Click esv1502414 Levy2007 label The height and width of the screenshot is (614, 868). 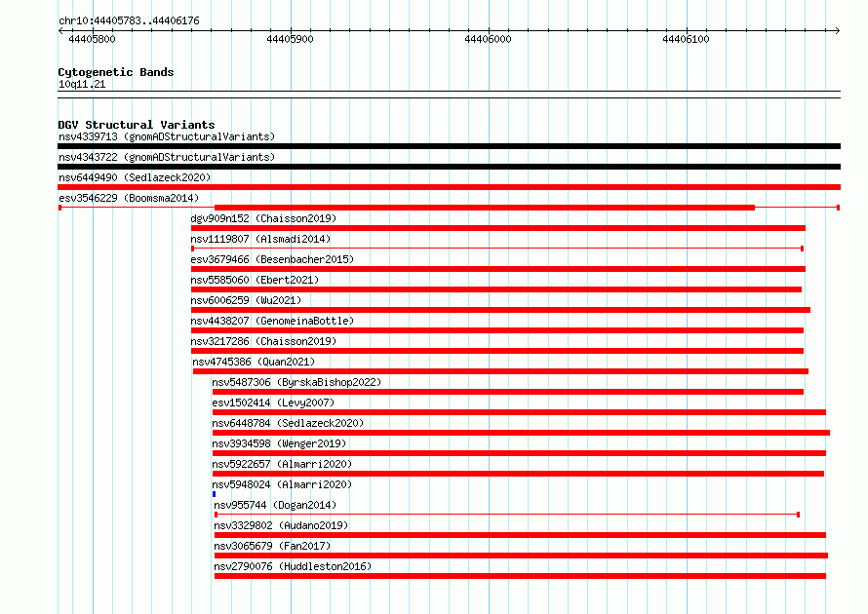tap(273, 403)
